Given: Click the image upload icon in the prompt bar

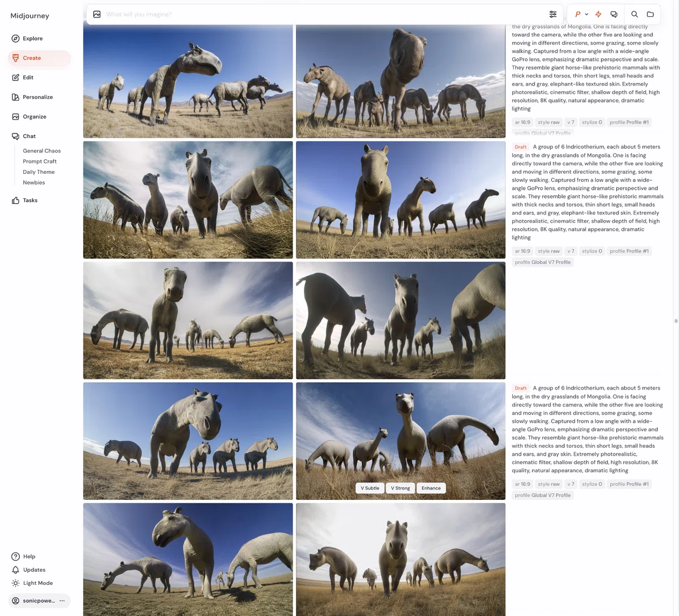Looking at the screenshot, I should pos(97,14).
